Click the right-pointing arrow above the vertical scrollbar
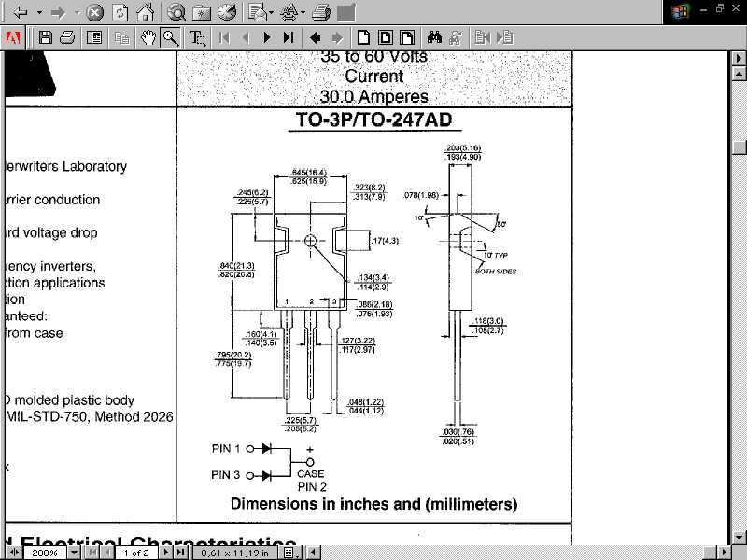The height and width of the screenshot is (560, 747). pyautogui.click(x=739, y=58)
